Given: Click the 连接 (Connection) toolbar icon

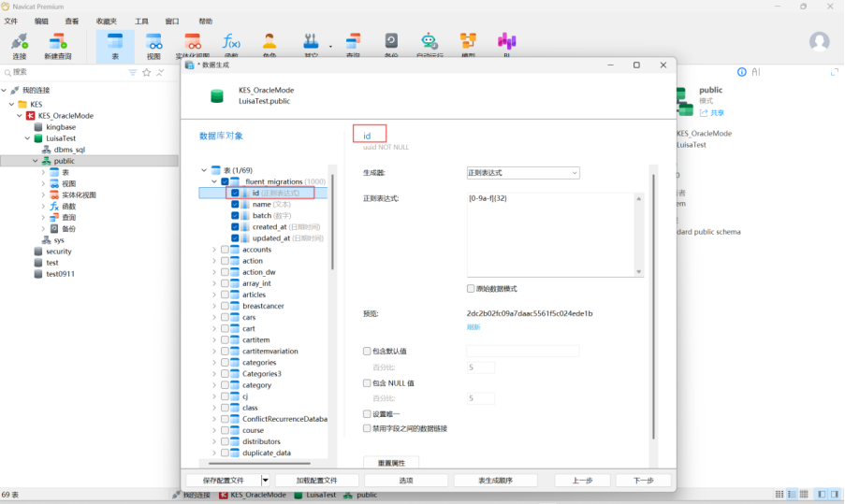Looking at the screenshot, I should click(x=20, y=44).
